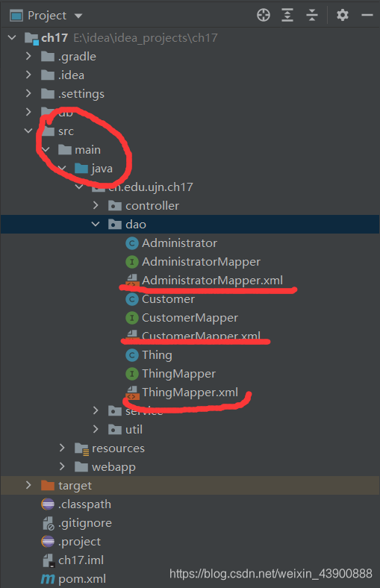Select ThingMapper.xml file
The image size is (380, 588).
coord(190,392)
